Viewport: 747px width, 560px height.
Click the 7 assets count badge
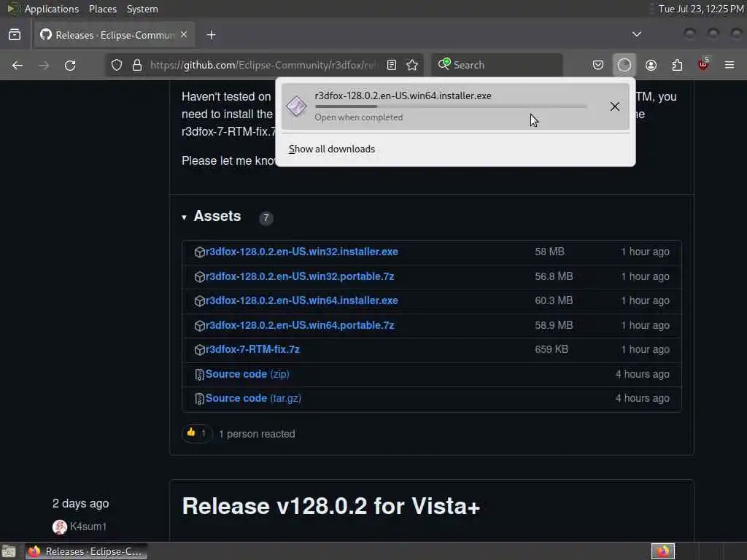[266, 218]
